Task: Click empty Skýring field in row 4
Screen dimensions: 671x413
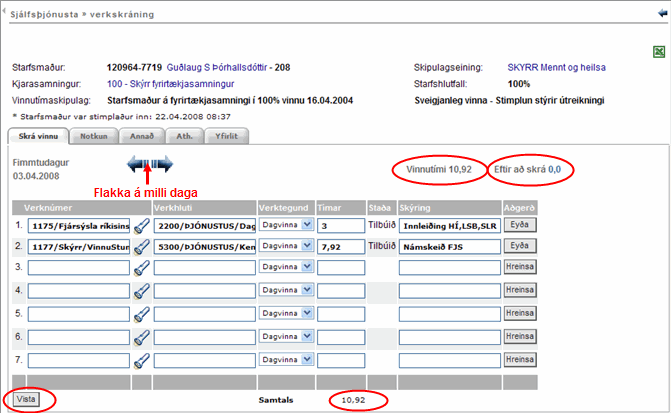Action: 450,291
